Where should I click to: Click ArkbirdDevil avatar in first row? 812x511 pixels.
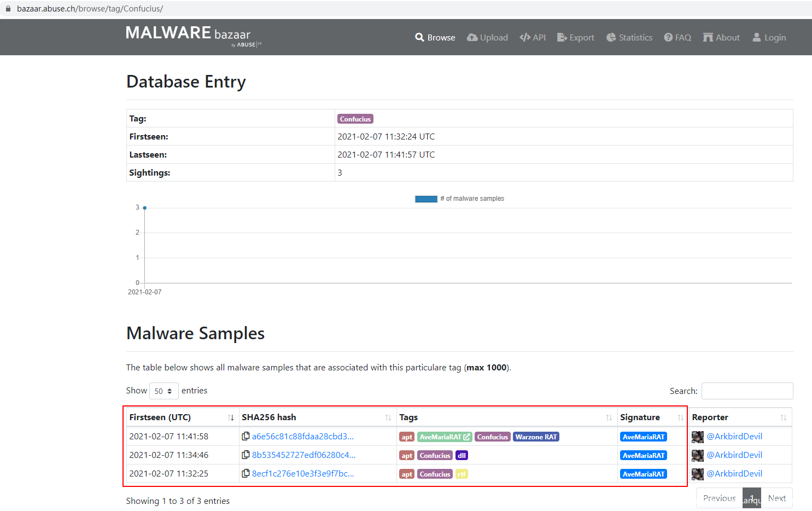coord(697,437)
